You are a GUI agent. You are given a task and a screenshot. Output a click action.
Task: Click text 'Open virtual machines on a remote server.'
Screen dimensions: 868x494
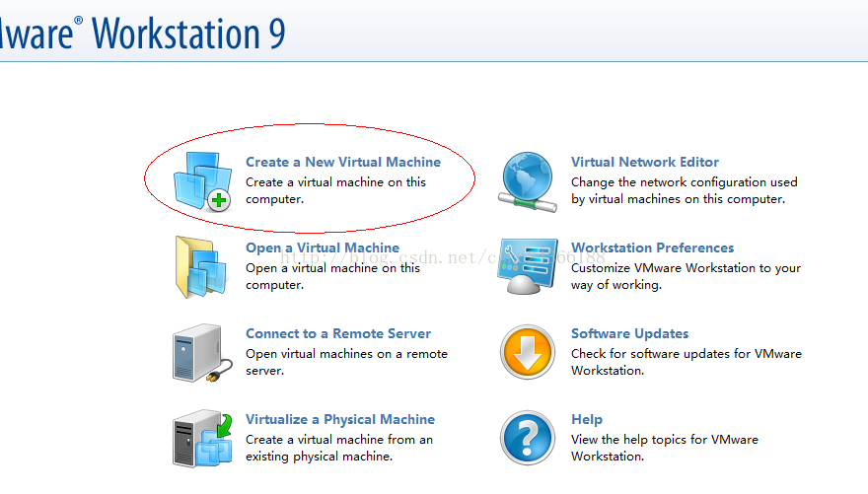[346, 362]
